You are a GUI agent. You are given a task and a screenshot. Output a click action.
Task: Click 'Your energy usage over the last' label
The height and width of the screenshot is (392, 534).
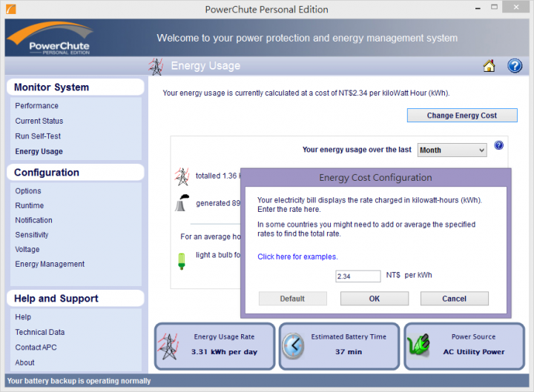(357, 150)
